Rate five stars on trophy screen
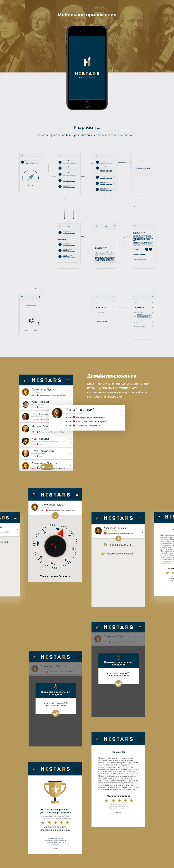The image size is (174, 868). pyautogui.click(x=68, y=823)
